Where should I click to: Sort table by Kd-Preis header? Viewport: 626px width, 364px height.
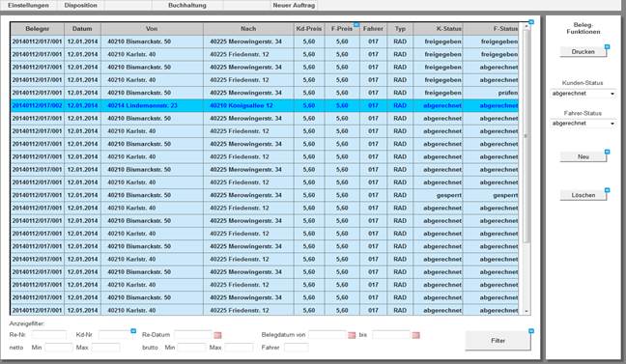[x=309, y=29]
